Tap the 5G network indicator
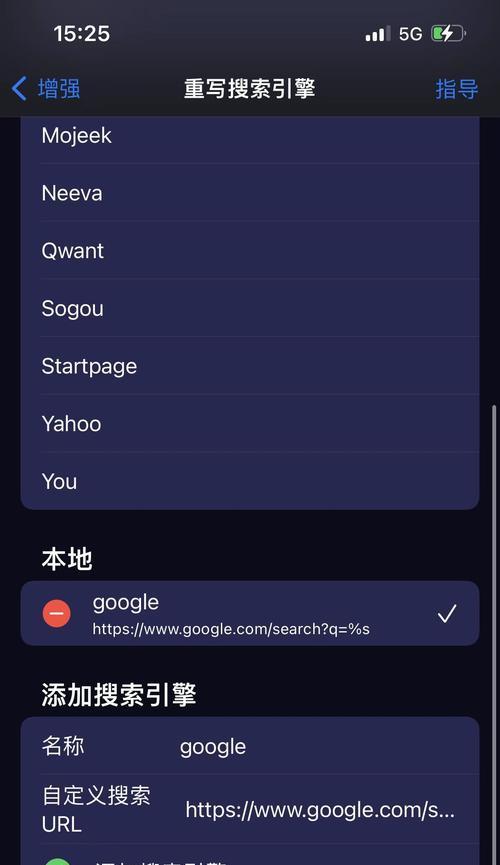Viewport: 500px width, 865px height. pyautogui.click(x=411, y=34)
